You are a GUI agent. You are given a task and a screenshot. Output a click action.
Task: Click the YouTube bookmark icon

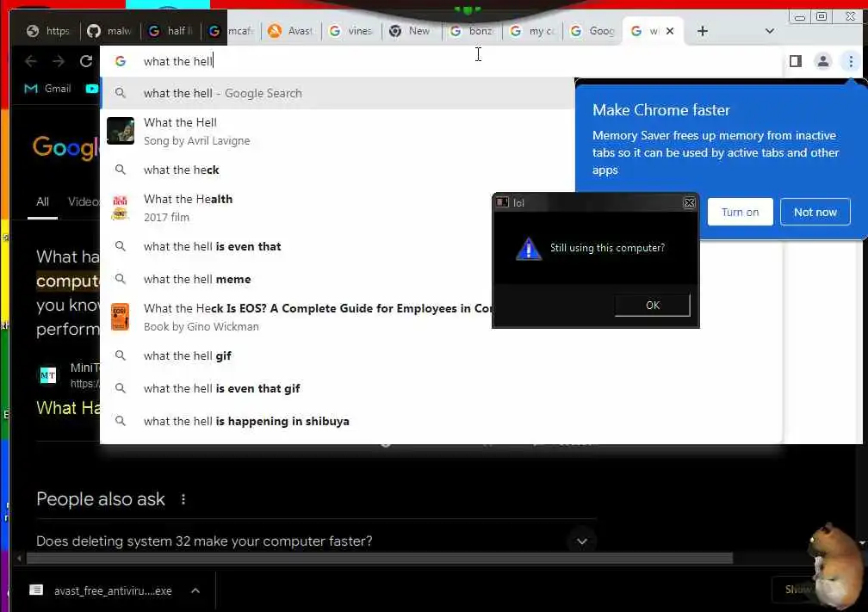(x=91, y=89)
